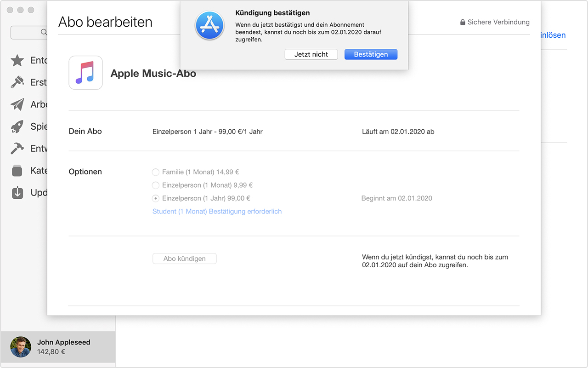Image resolution: width=588 pixels, height=368 pixels.
Task: Click the Einzelperson 1 Jahr - 99,00 €/1 Jahr text
Action: coord(208,132)
